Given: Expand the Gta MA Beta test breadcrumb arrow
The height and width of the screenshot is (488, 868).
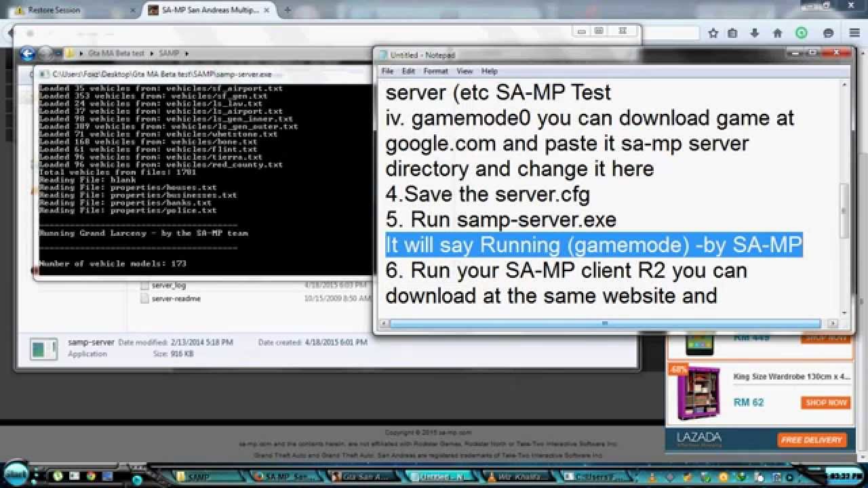Looking at the screenshot, I should click(x=152, y=53).
